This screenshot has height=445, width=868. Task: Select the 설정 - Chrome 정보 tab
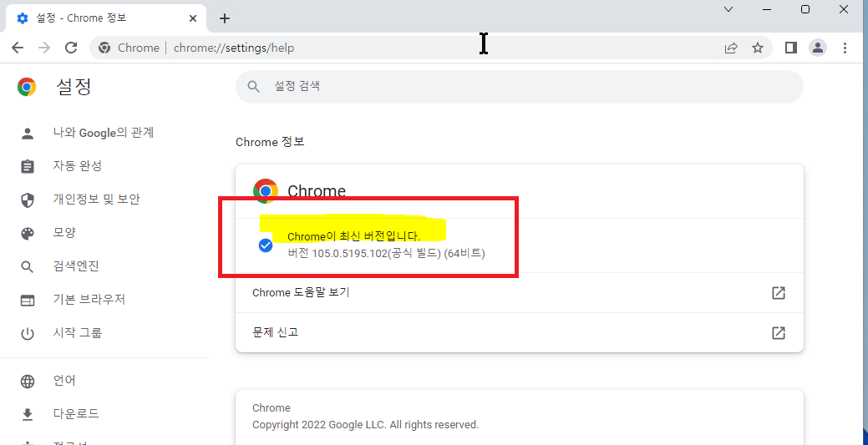107,18
